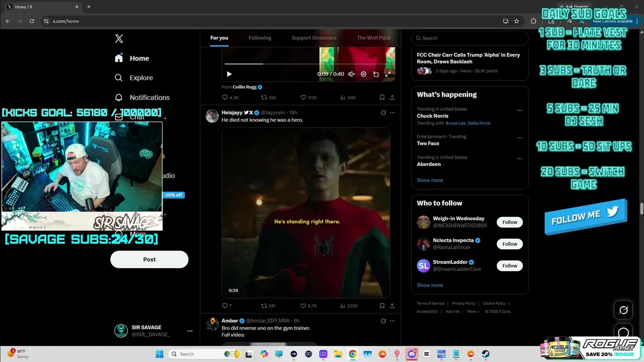
Task: Play the video in top post
Action: coord(229,74)
